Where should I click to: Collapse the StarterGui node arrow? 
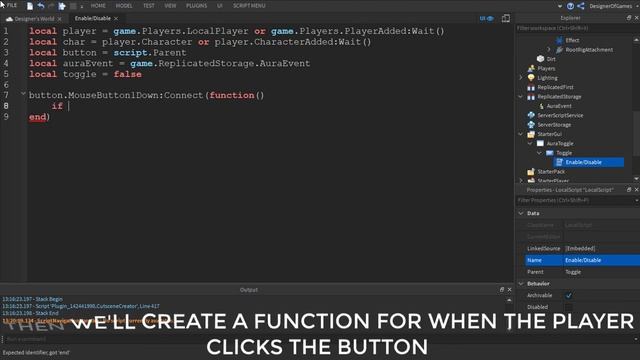click(521, 134)
